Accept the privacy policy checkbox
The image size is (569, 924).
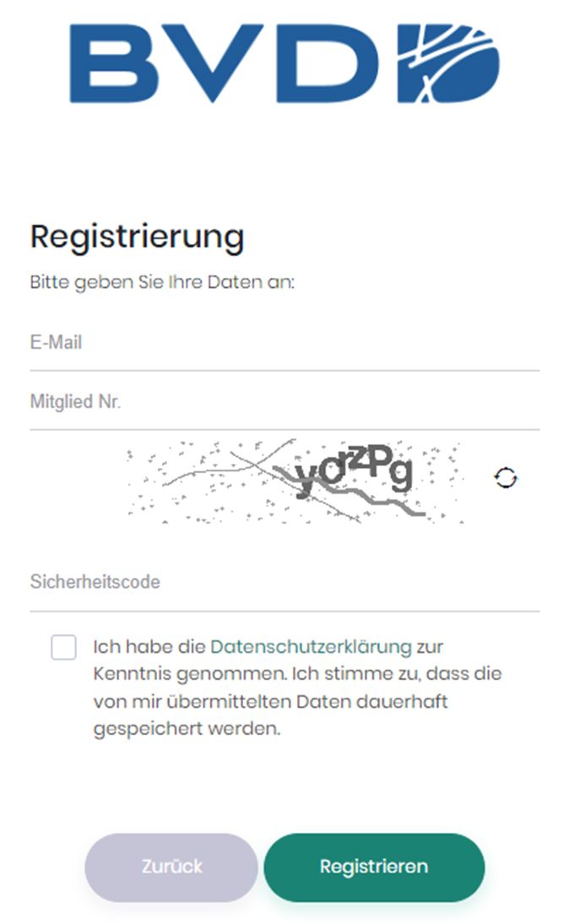63,647
